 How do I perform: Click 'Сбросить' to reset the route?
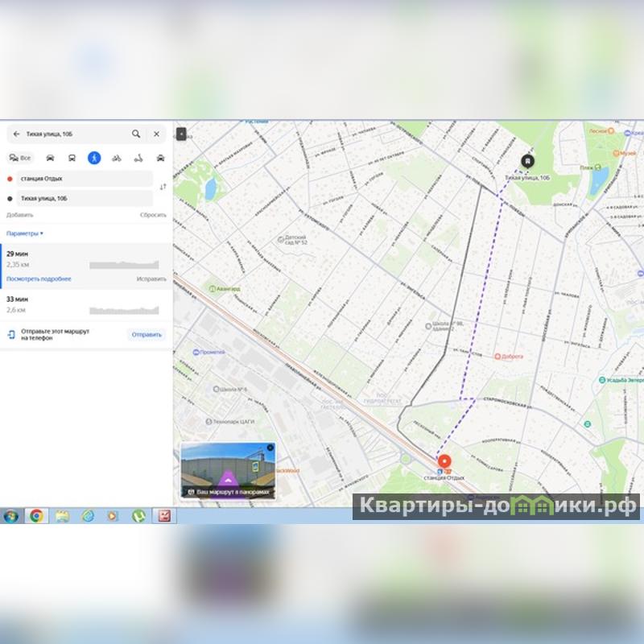[x=153, y=215]
